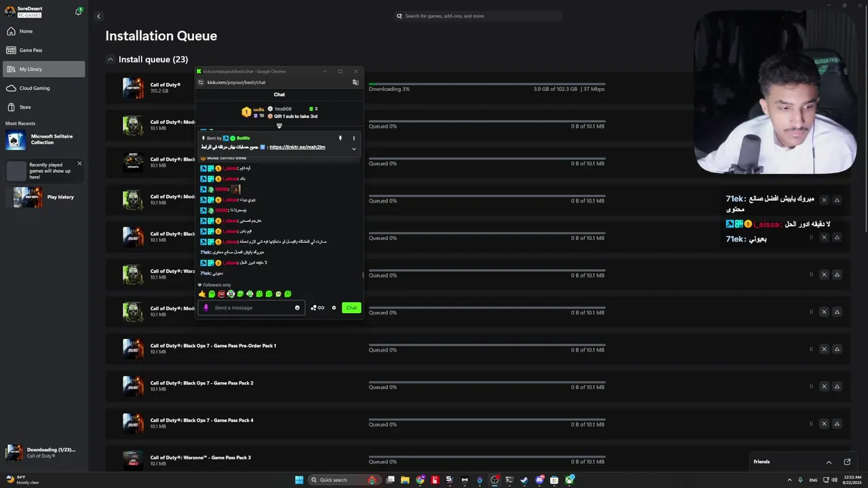
Task: Insert the thumbs-up emote in chat
Action: click(x=202, y=294)
